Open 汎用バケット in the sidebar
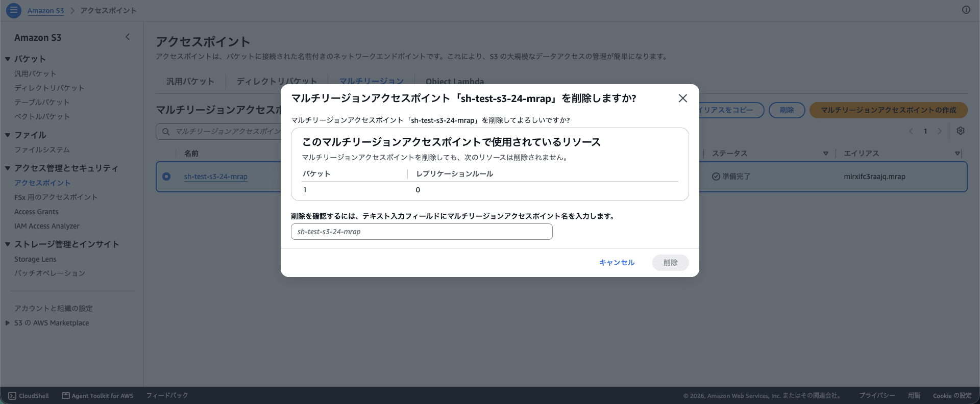Image resolution: width=980 pixels, height=404 pixels. point(35,74)
